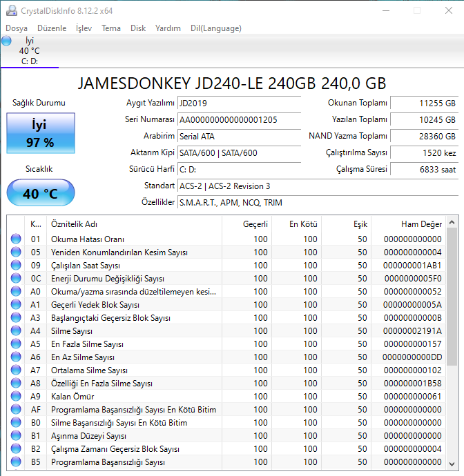Viewport: 464px width, 476px height.
Task: Click the Geçerli column header
Action: coord(246,224)
